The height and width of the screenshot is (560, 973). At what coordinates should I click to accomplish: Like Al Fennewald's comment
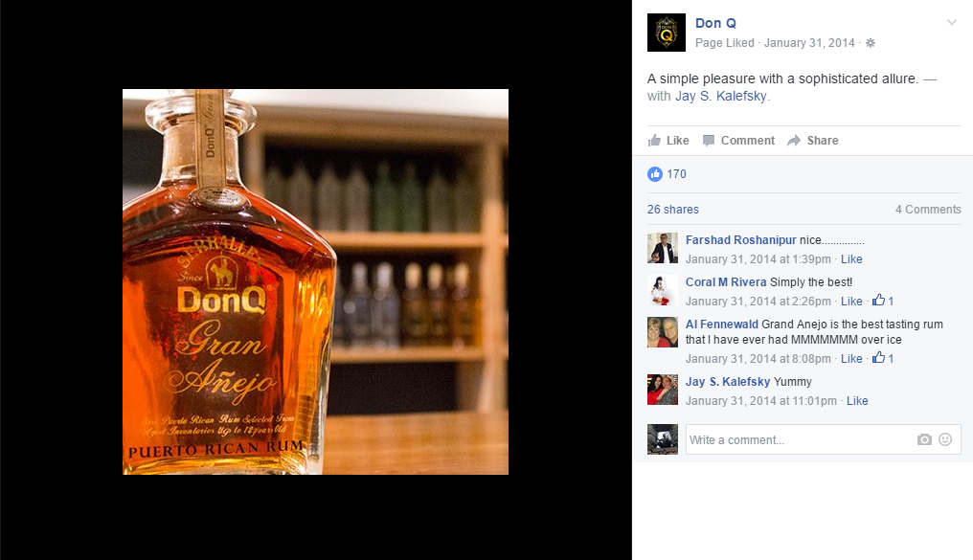[850, 359]
